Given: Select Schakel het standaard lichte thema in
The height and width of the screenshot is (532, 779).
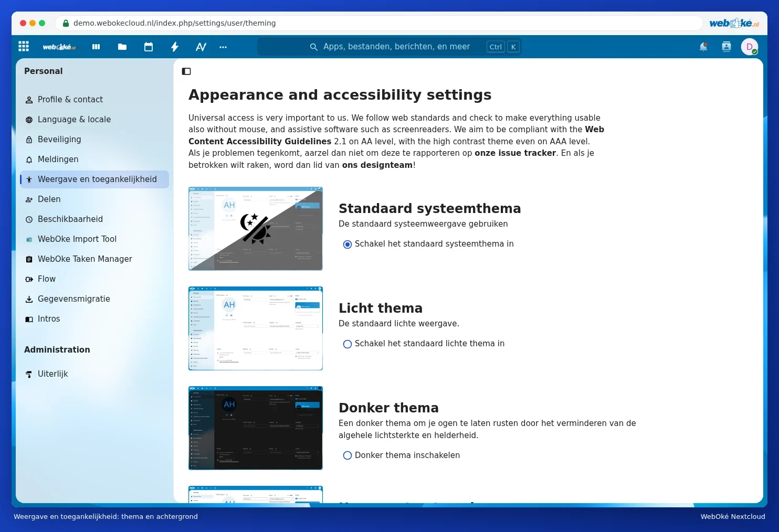Looking at the screenshot, I should (x=347, y=344).
